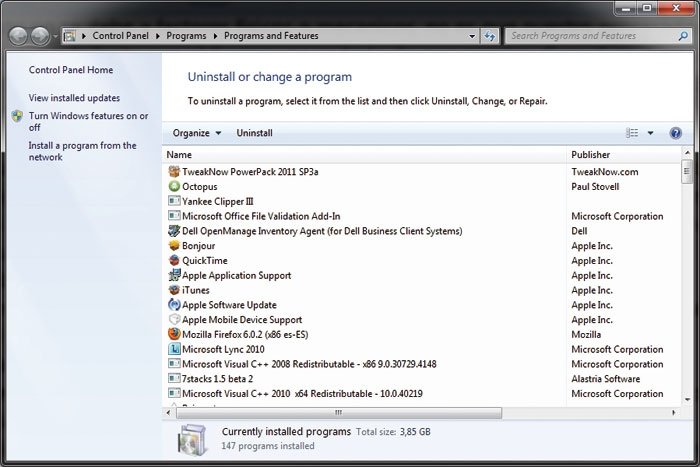This screenshot has width=700, height=467.
Task: Click the Microsoft Lync 2010 icon
Action: click(x=174, y=349)
